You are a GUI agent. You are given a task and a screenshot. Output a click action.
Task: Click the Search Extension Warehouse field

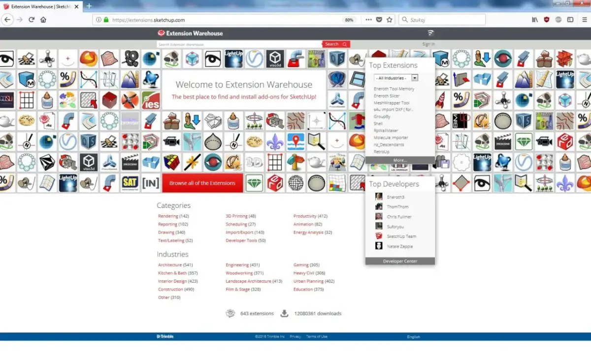click(239, 44)
